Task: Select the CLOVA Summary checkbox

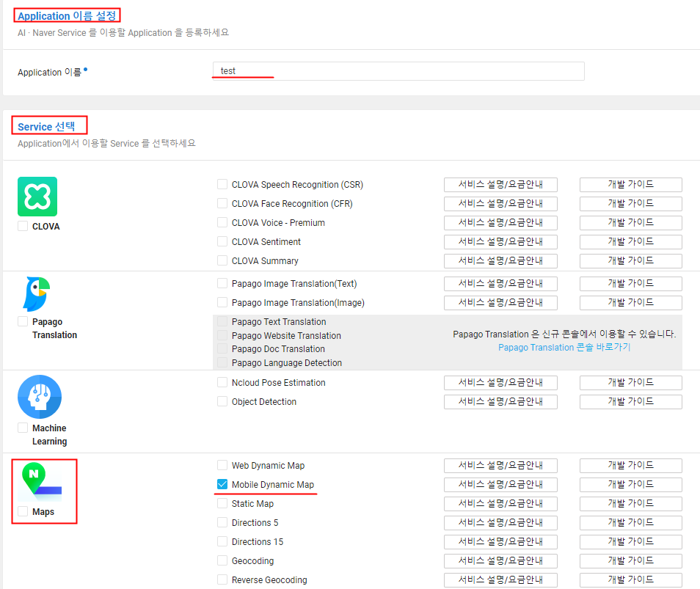Action: coord(222,260)
